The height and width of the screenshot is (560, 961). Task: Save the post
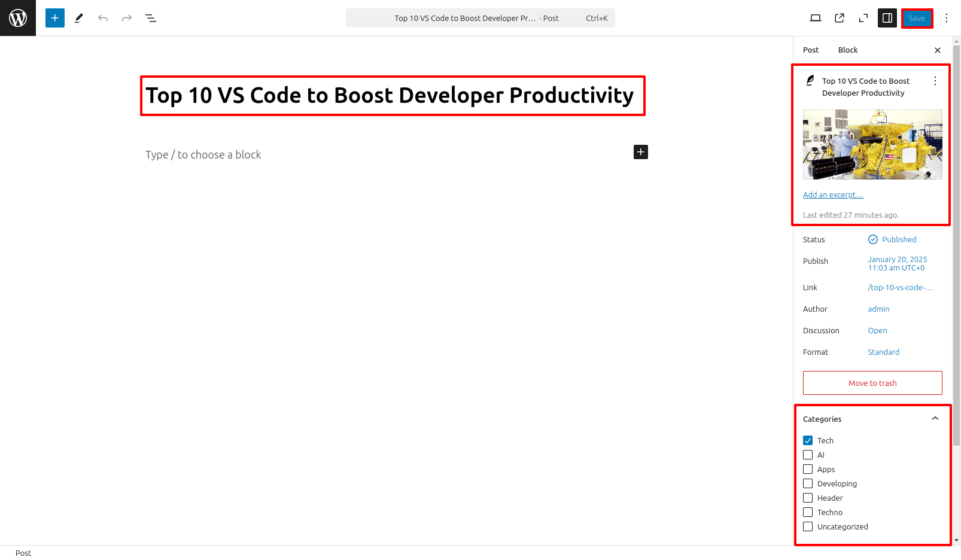(x=917, y=18)
